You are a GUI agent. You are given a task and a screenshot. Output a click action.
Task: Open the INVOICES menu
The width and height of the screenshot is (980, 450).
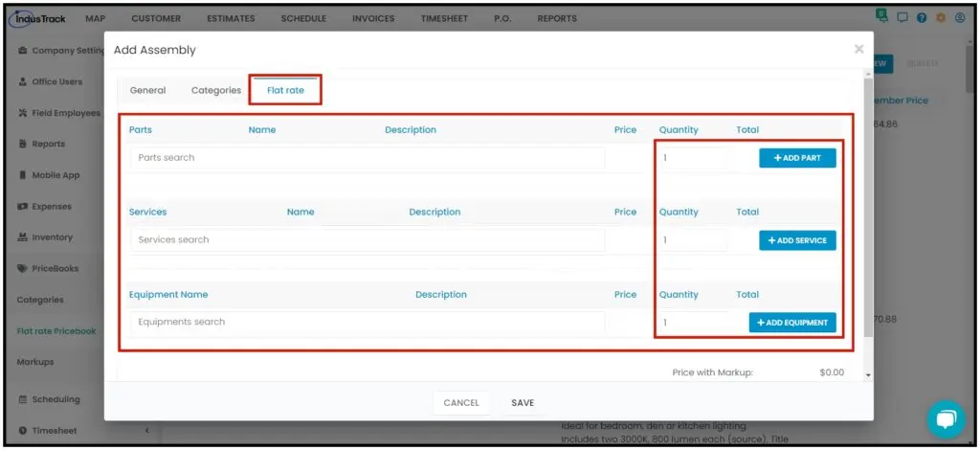click(x=373, y=19)
